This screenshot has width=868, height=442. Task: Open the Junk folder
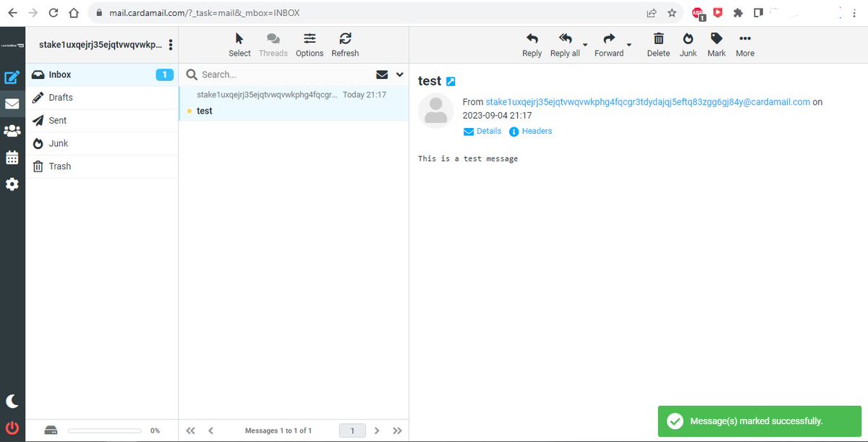(x=102, y=143)
